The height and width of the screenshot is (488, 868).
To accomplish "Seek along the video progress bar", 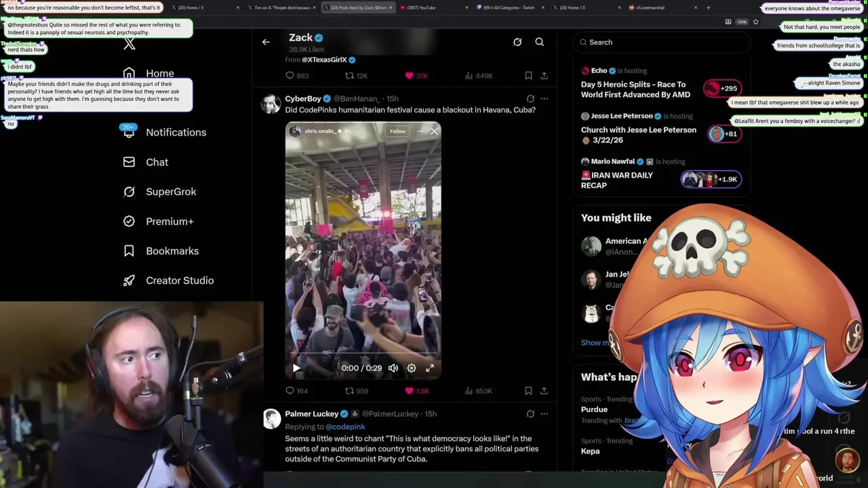I will [x=363, y=354].
